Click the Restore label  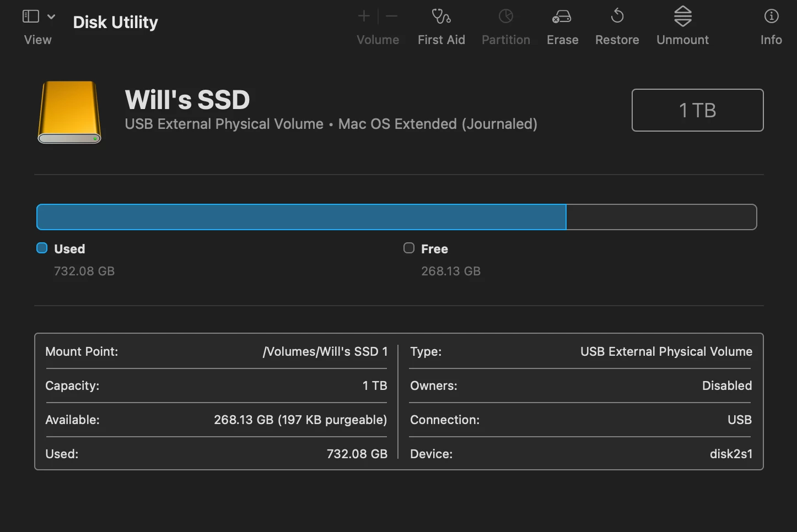[617, 40]
